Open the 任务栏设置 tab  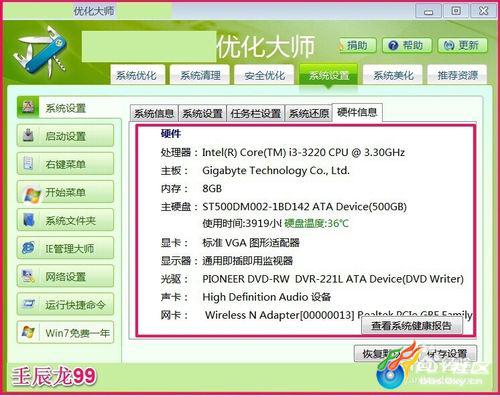click(256, 113)
